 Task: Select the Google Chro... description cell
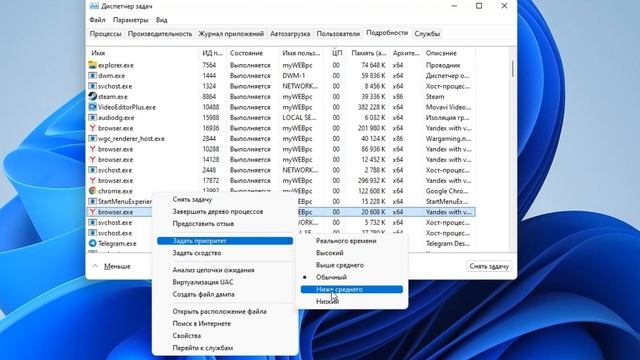[x=448, y=191]
